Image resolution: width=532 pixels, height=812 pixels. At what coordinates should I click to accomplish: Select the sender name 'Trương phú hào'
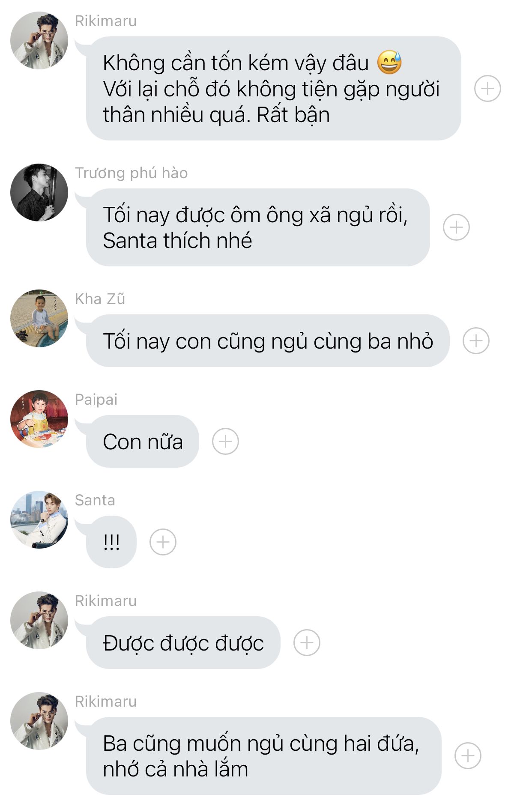coord(131,173)
